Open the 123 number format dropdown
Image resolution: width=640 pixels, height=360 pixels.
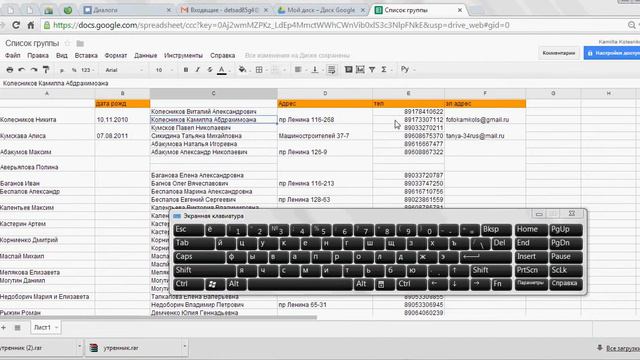87,70
